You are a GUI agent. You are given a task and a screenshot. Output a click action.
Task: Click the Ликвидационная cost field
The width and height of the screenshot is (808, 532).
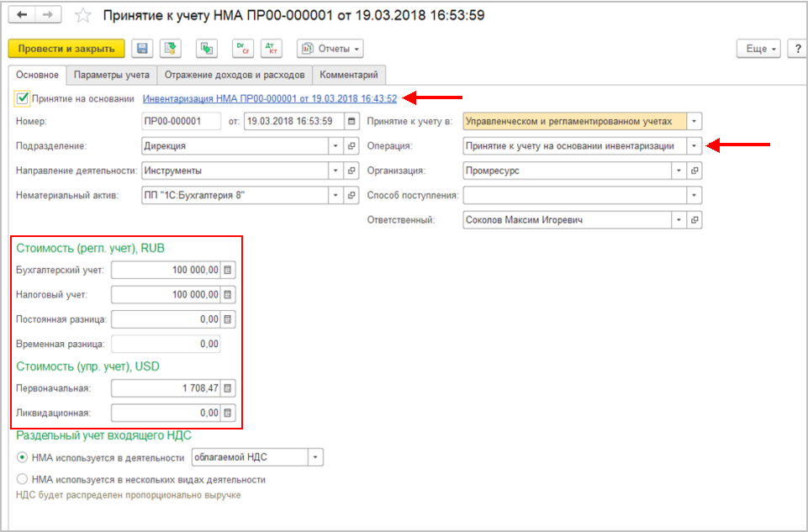point(166,413)
